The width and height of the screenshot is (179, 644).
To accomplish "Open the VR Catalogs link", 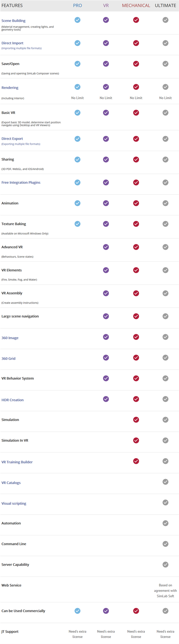I will (11, 483).
